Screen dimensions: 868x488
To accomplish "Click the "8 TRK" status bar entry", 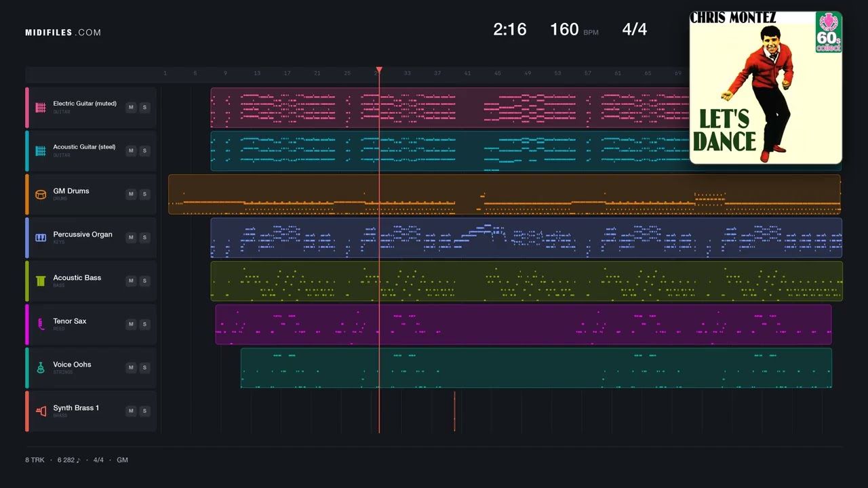I will point(35,460).
